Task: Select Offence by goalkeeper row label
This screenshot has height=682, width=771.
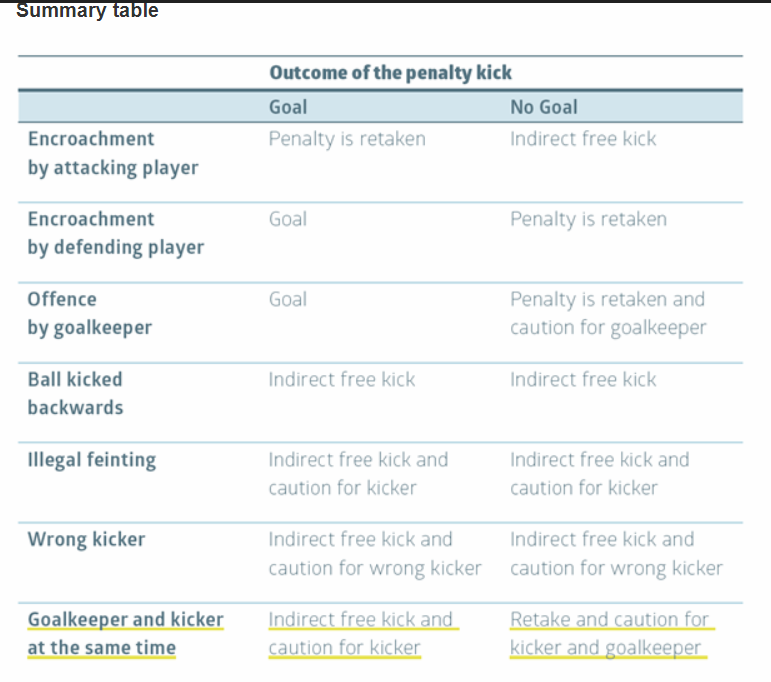Action: click(89, 313)
